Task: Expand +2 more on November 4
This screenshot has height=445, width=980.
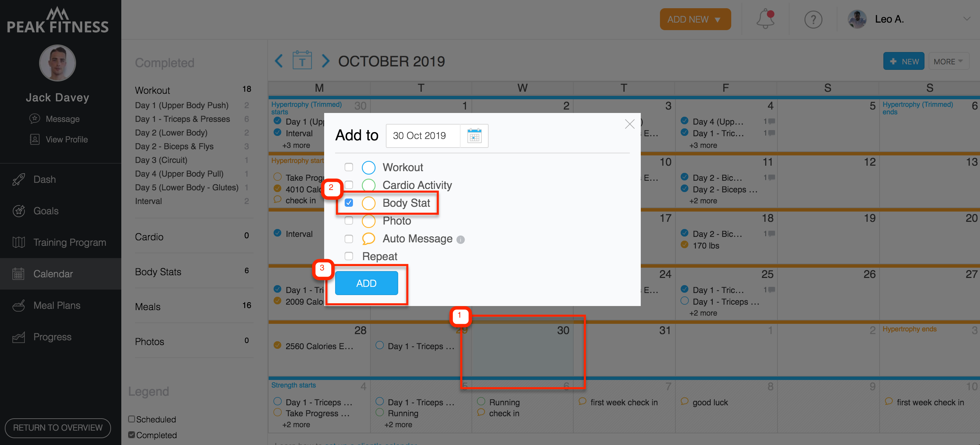Action: [x=296, y=424]
